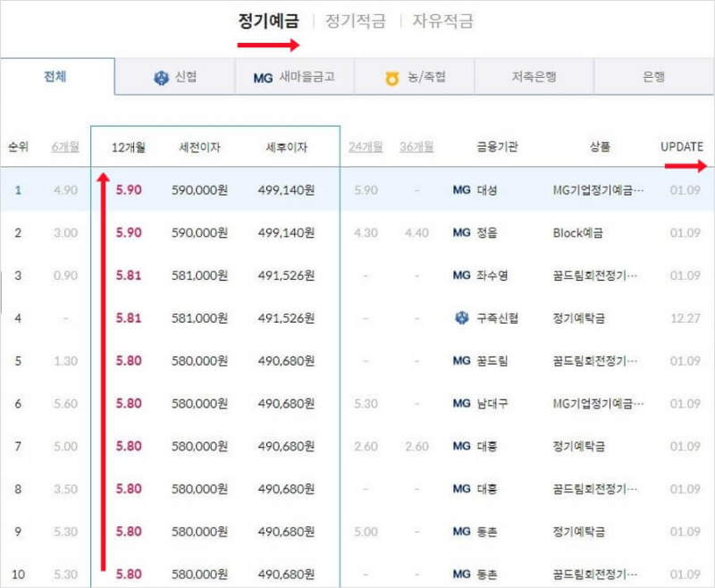Screen dimensions: 715x588
Task: Click the 신협 logo icon in tab
Action: click(161, 78)
